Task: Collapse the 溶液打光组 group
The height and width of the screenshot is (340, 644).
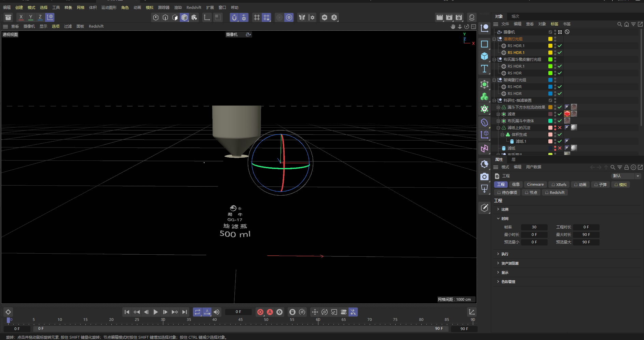Action: point(494,39)
